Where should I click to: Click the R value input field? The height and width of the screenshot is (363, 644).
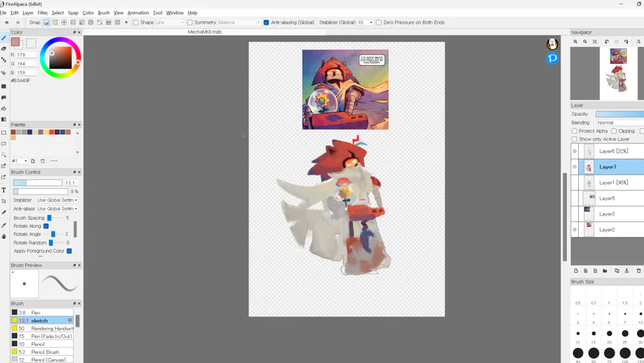point(26,54)
